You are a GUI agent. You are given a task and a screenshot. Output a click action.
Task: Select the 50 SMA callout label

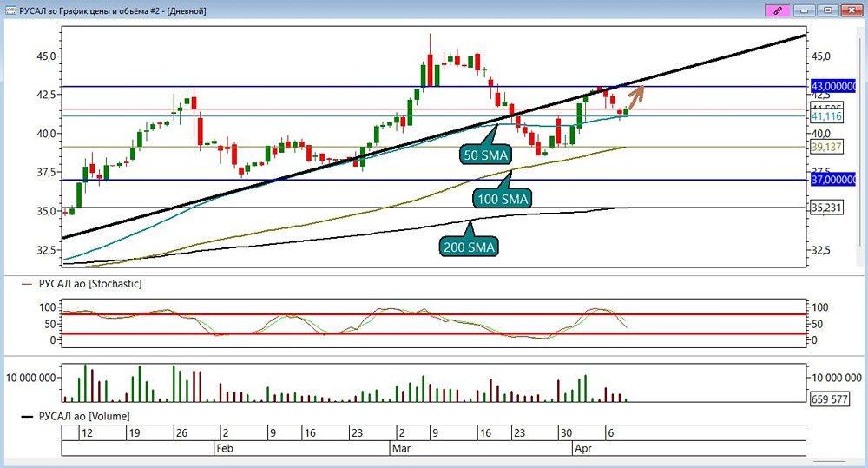coord(485,155)
